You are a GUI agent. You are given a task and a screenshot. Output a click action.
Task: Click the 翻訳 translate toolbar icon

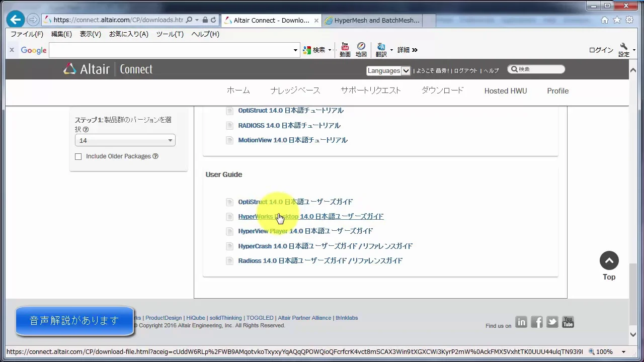coord(381,50)
